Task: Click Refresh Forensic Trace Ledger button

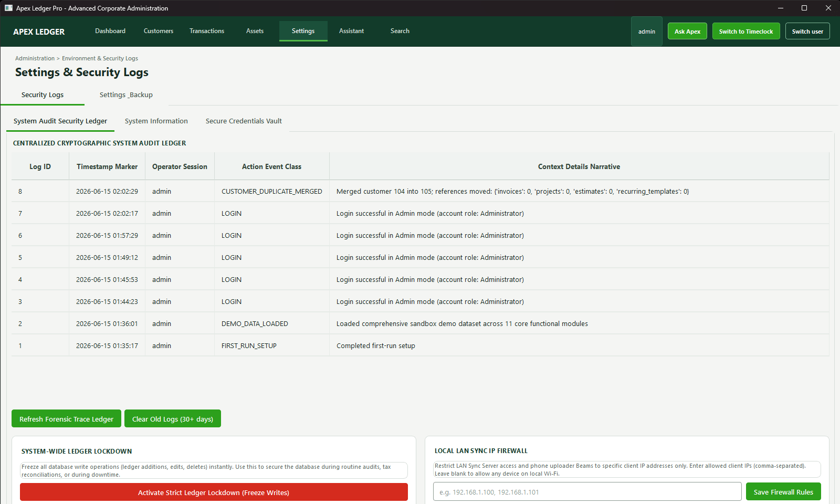Action: (66, 419)
